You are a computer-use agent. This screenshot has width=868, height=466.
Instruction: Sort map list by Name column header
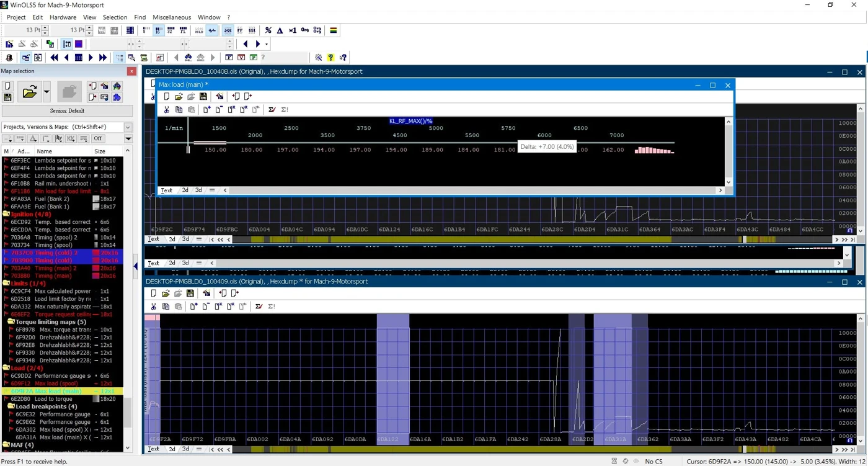(x=62, y=151)
